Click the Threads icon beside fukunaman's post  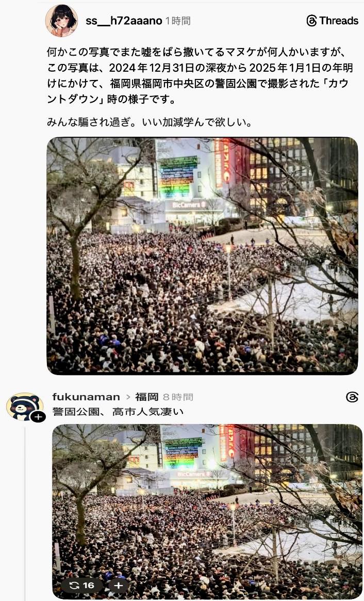point(352,397)
